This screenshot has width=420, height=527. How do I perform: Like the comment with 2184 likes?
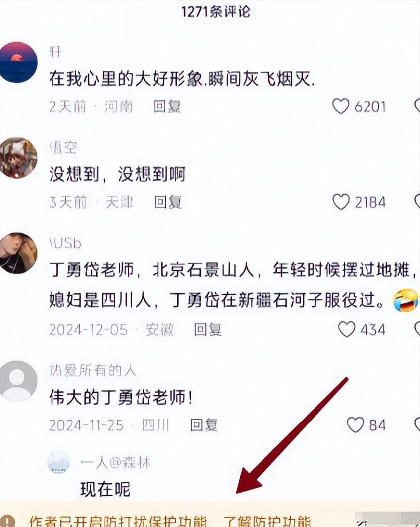pos(341,202)
